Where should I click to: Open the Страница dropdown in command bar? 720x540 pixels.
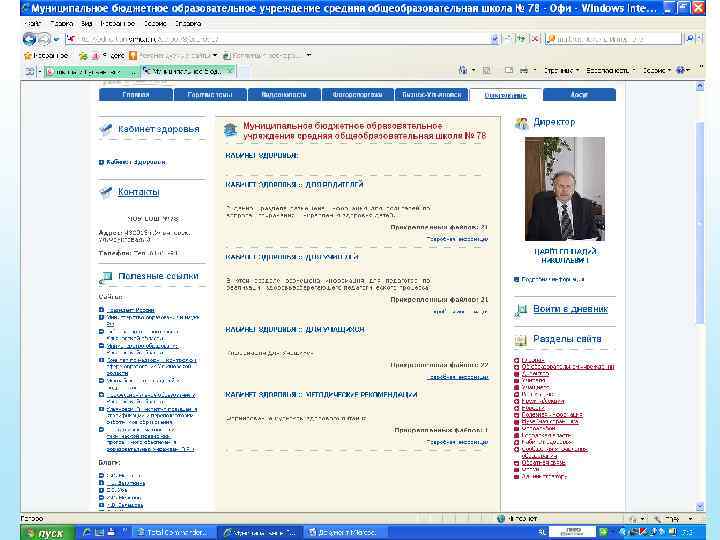(561, 70)
